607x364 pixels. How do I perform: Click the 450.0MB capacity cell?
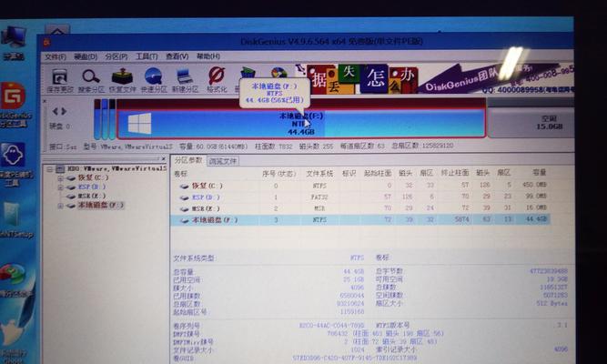point(534,185)
